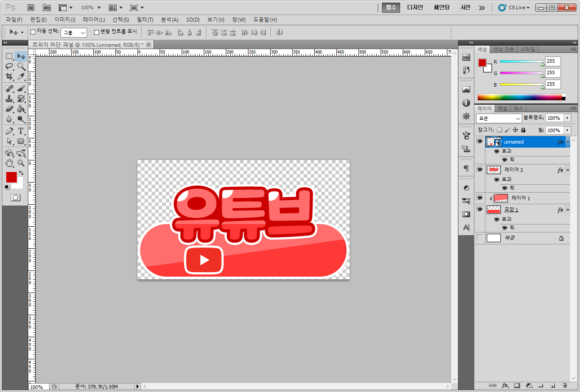Toggle Quick Mask mode
The image size is (580, 392).
click(x=15, y=198)
